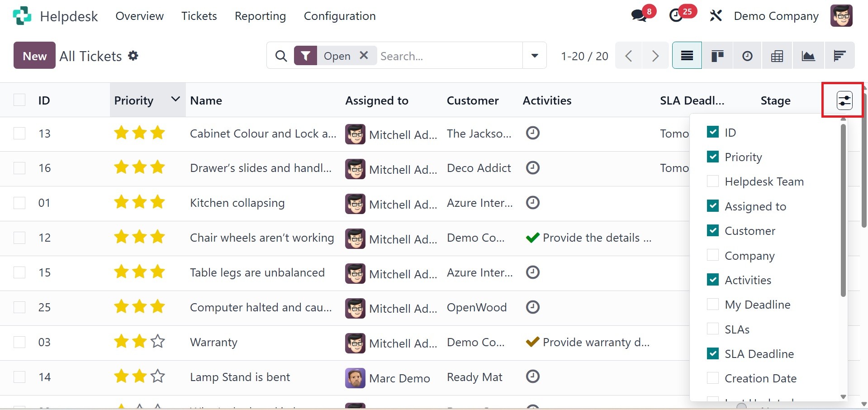The width and height of the screenshot is (868, 410).
Task: Open the All Tickets gear actions menu
Action: pyautogui.click(x=133, y=56)
